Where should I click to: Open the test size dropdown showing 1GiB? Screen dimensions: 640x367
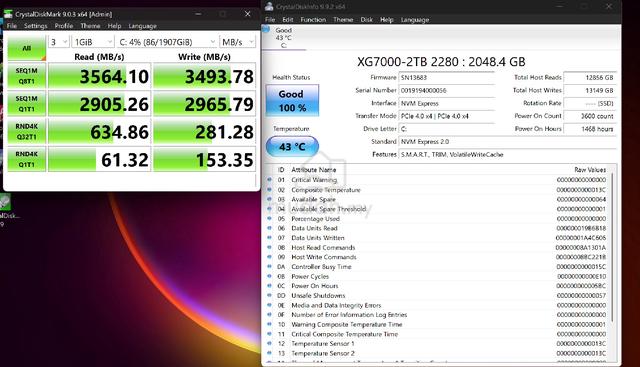click(93, 42)
